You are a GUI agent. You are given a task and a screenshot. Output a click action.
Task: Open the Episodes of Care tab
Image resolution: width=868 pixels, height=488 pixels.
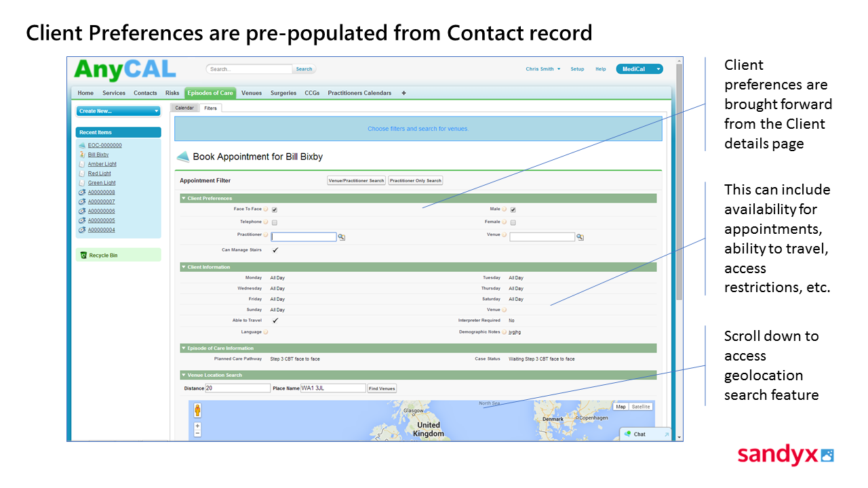210,93
